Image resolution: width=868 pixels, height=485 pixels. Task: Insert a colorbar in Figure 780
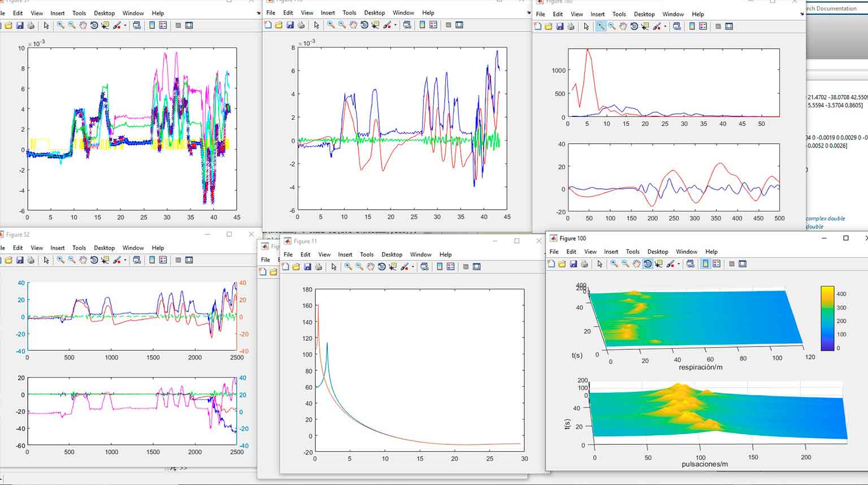pyautogui.click(x=692, y=26)
